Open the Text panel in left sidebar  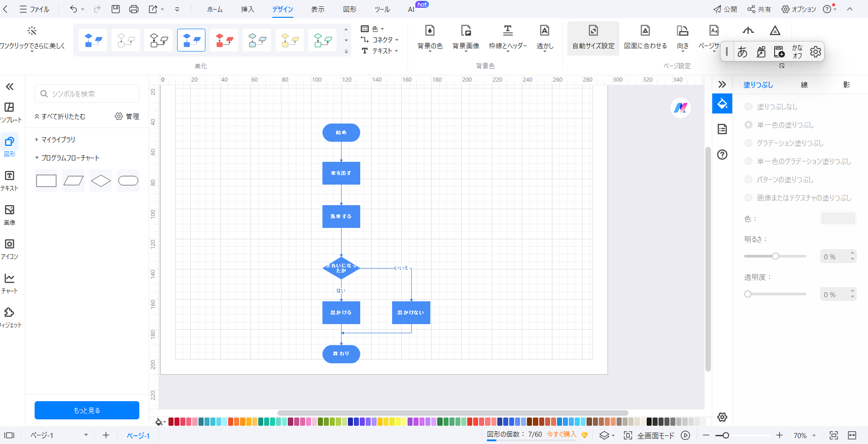click(x=10, y=181)
